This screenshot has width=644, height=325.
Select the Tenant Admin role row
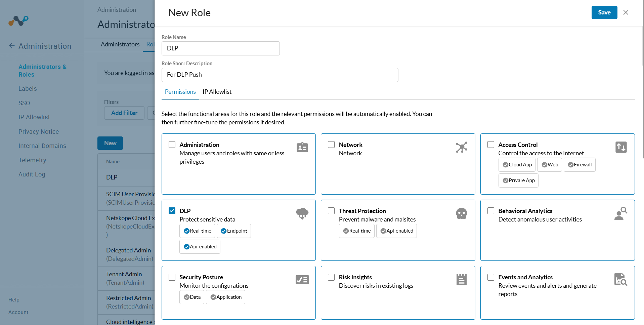tap(126, 279)
